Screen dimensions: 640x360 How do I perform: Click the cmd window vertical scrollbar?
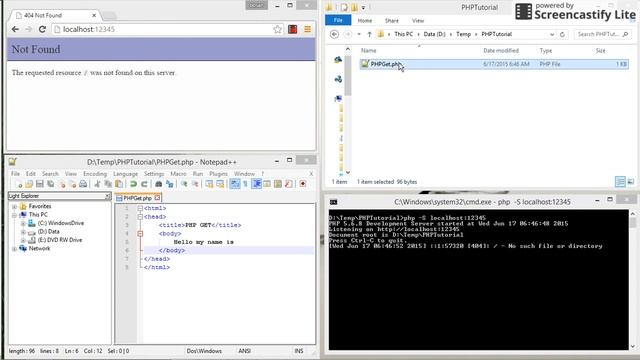633,280
